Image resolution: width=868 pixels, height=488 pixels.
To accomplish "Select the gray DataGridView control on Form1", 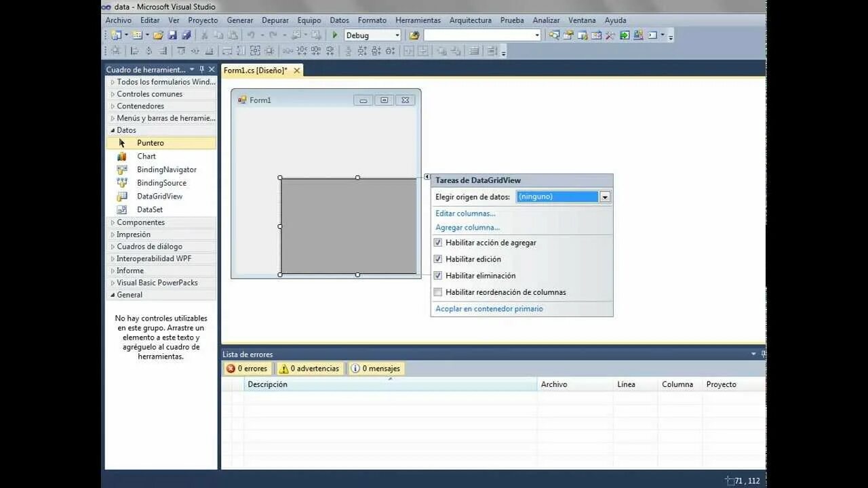I will tap(349, 226).
